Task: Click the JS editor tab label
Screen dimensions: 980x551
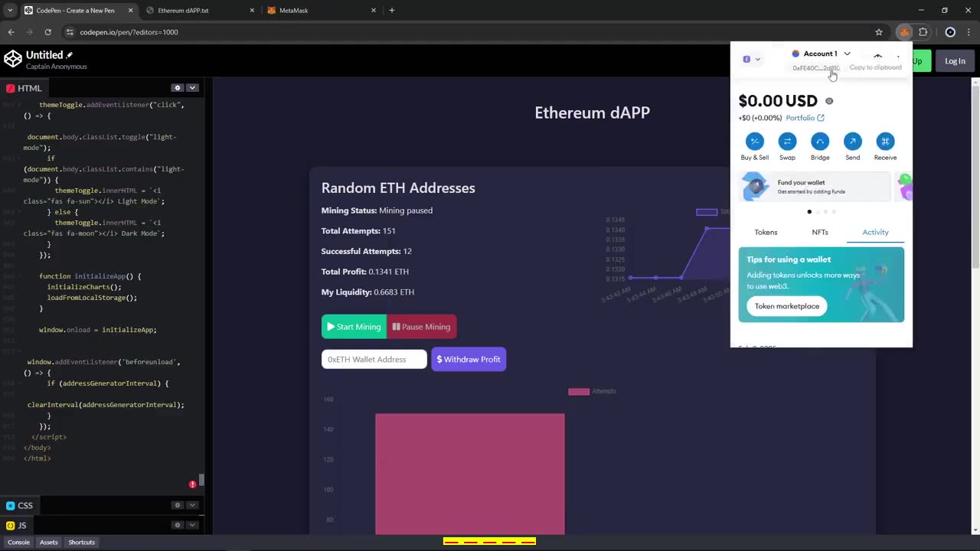Action: [x=16, y=526]
